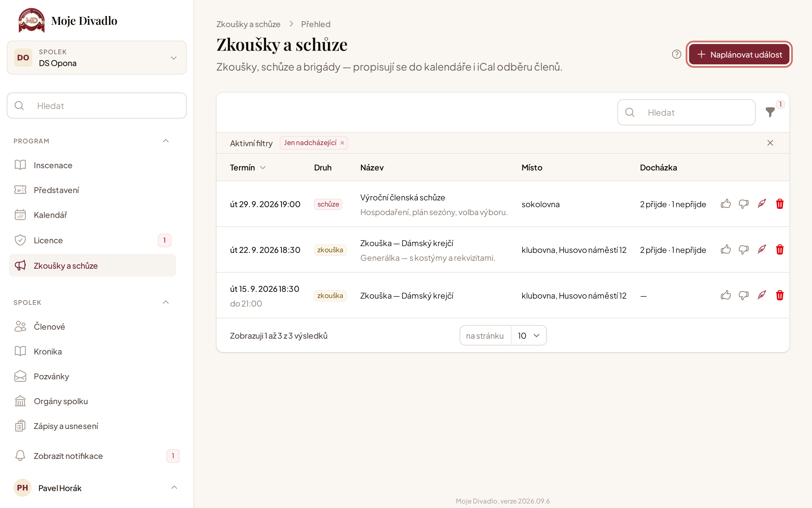Delete the 15. 9. 2026 zkouška

tap(780, 295)
